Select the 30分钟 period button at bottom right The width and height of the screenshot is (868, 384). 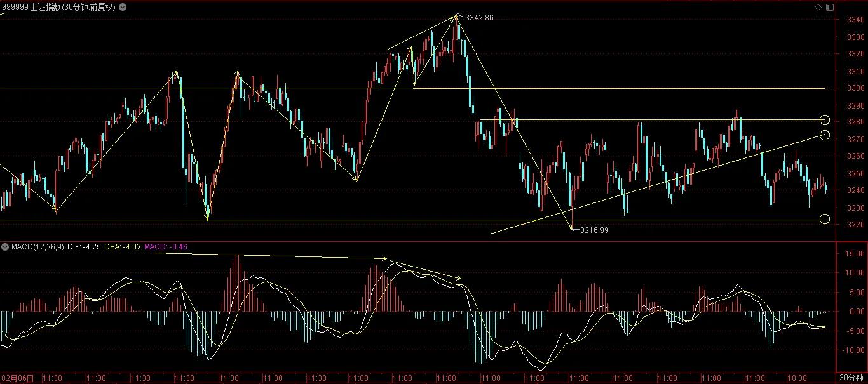point(851,378)
